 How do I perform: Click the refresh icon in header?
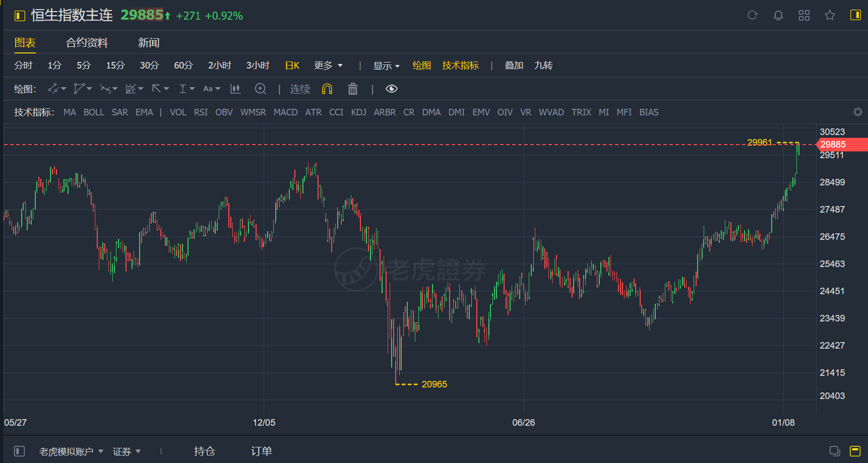tap(753, 15)
